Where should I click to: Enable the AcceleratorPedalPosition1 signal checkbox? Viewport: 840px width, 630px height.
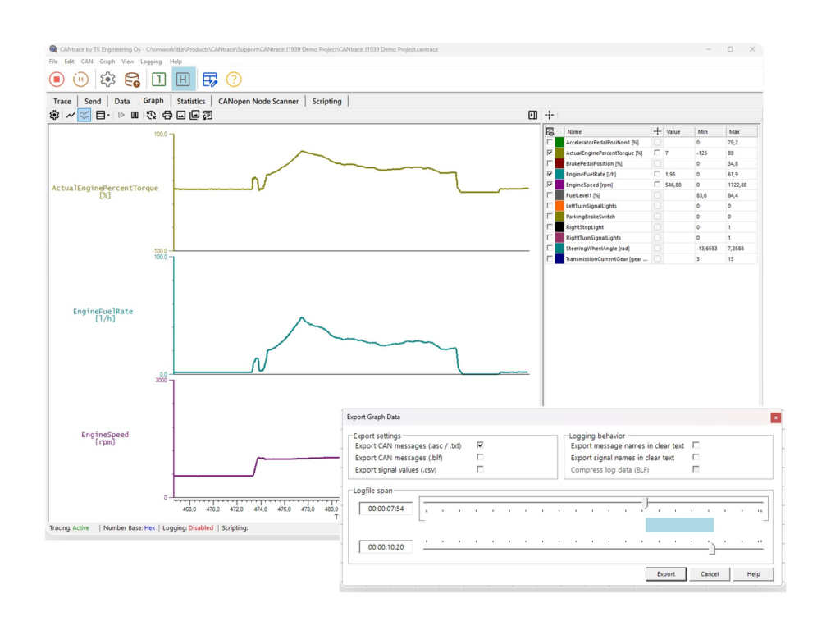tap(550, 143)
